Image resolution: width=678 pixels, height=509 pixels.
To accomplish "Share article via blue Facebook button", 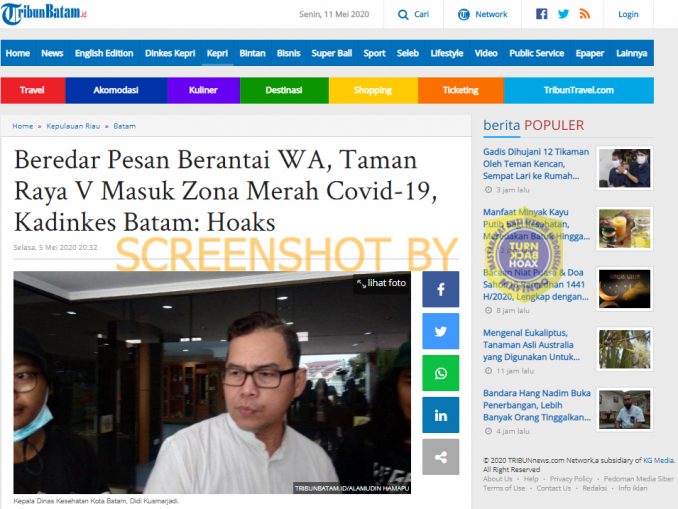I will [x=441, y=289].
